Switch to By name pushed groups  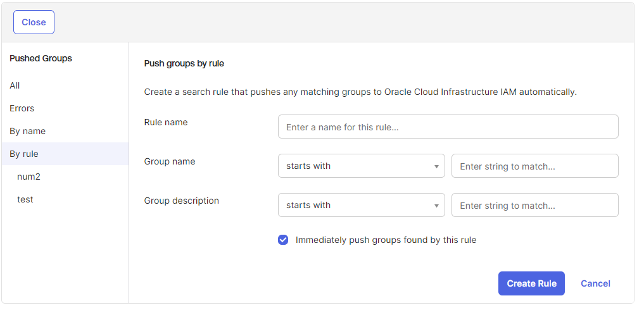pyautogui.click(x=28, y=131)
